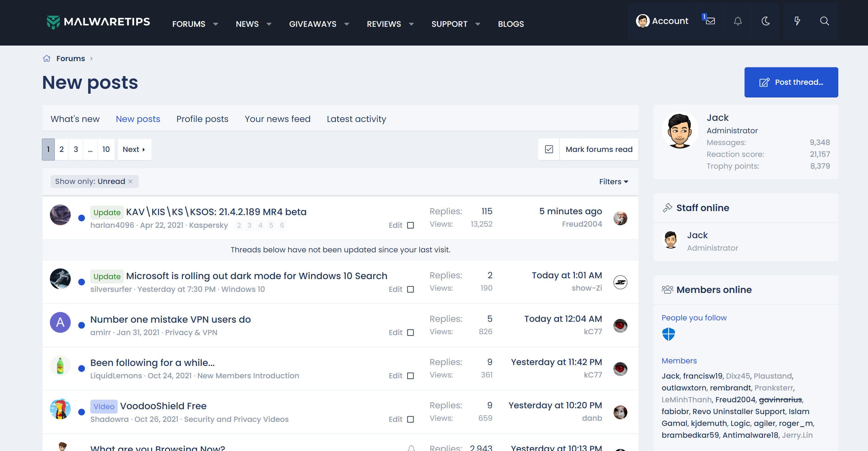The width and height of the screenshot is (868, 451).
Task: Select the VoodooShield Free thread checkbox
Action: [x=410, y=419]
